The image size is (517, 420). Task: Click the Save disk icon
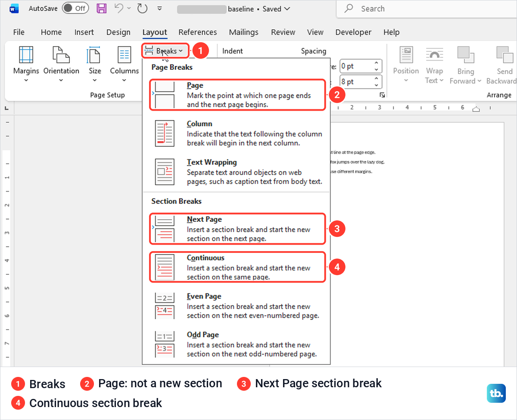[x=102, y=8]
